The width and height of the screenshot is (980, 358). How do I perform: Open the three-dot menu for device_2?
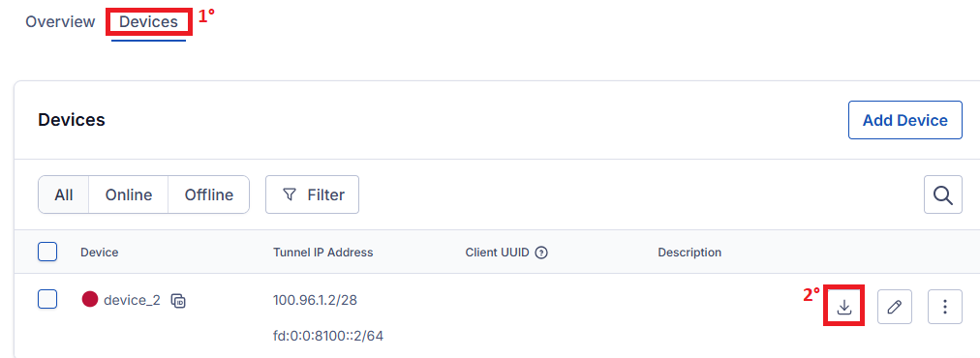pos(945,306)
